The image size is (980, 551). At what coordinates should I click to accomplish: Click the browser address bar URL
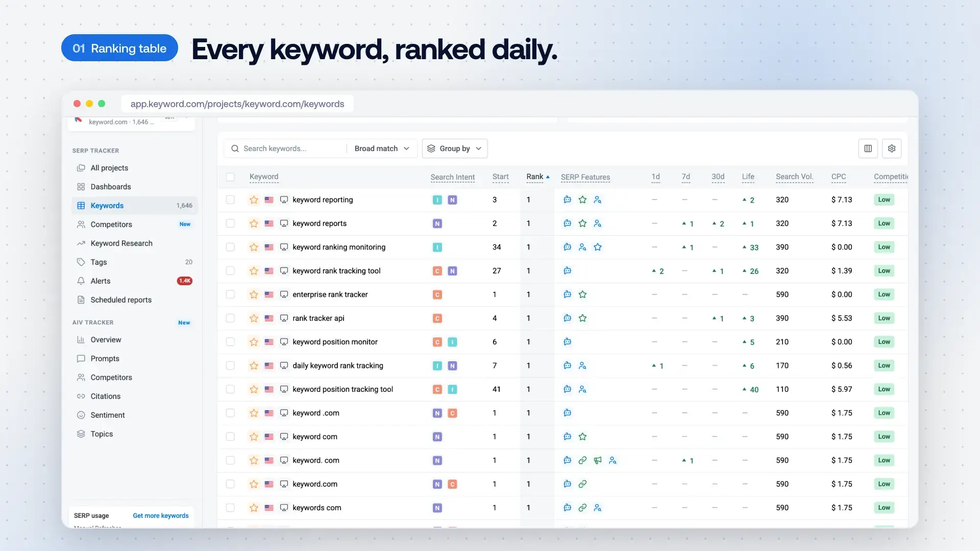click(237, 104)
